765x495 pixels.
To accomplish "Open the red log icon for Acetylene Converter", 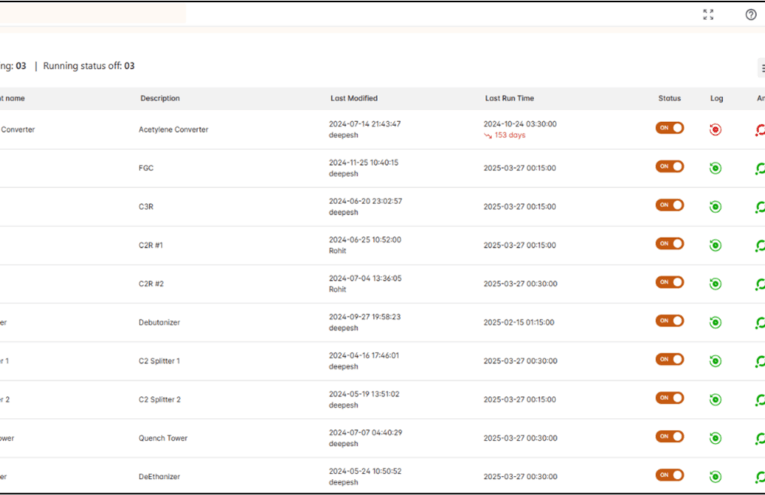I will [x=715, y=129].
